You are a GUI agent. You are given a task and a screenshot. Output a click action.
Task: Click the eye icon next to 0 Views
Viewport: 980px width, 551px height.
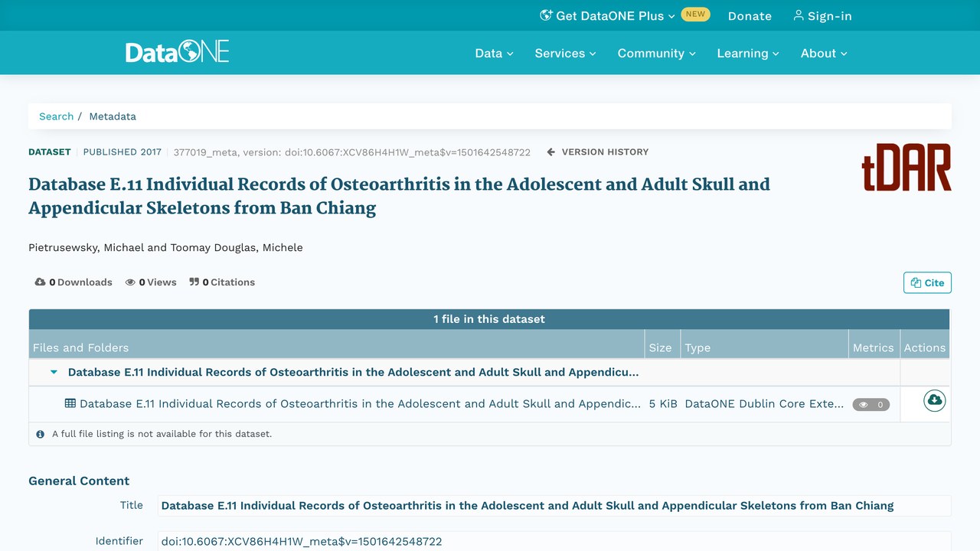pyautogui.click(x=130, y=282)
